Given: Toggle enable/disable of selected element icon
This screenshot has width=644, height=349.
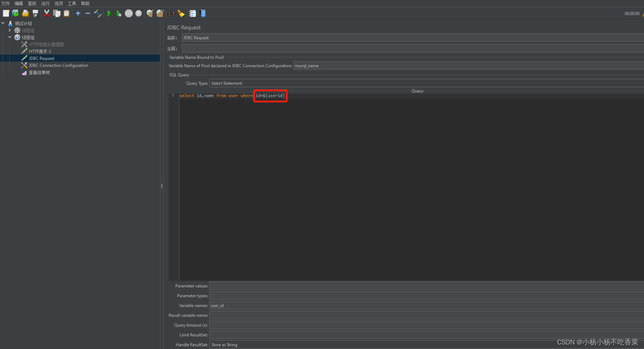Looking at the screenshot, I should [98, 13].
